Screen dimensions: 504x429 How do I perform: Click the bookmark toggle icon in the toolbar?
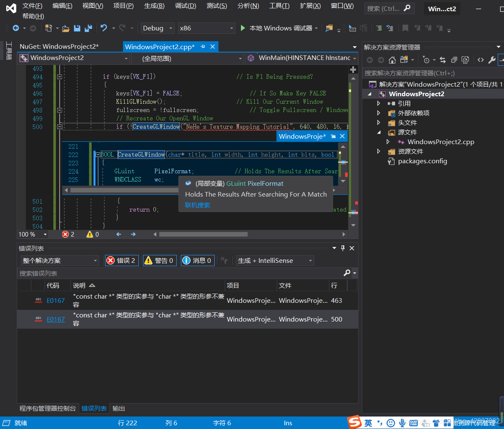405,28
